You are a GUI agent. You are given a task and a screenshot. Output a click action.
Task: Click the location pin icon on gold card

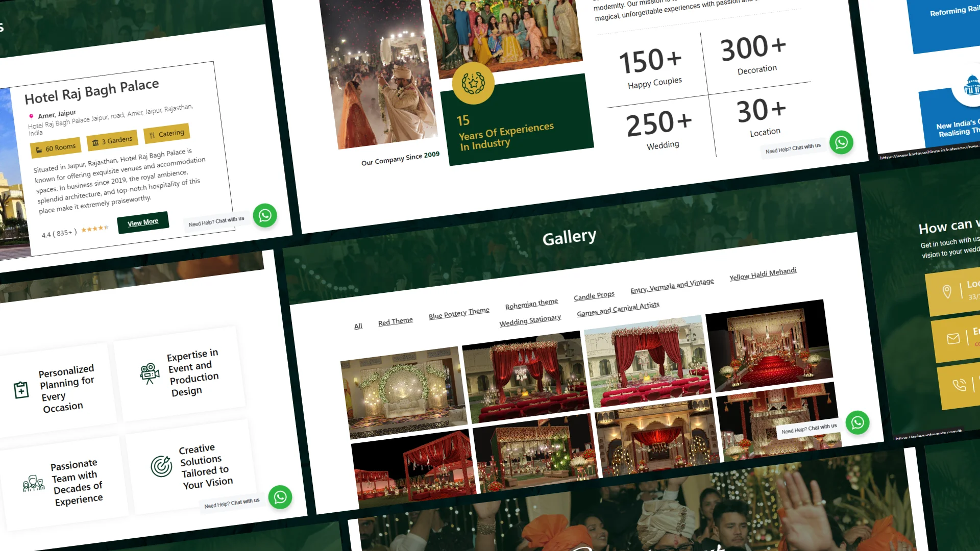(x=947, y=291)
